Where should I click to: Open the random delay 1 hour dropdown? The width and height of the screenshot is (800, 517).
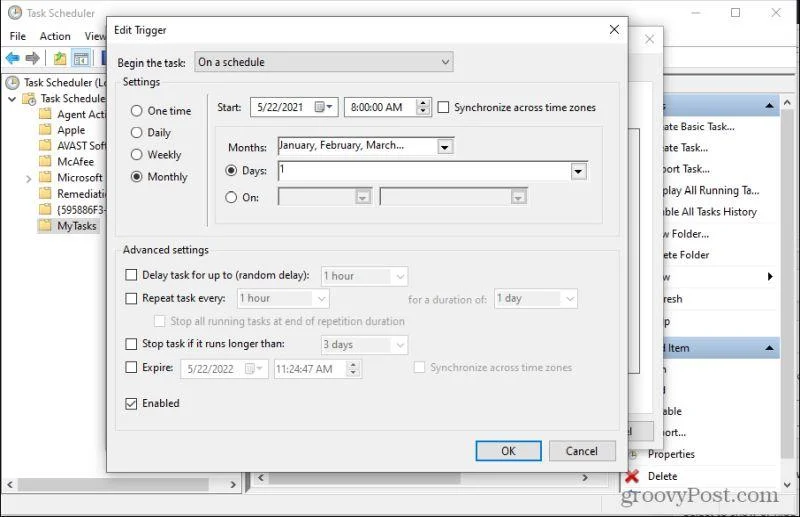[364, 276]
